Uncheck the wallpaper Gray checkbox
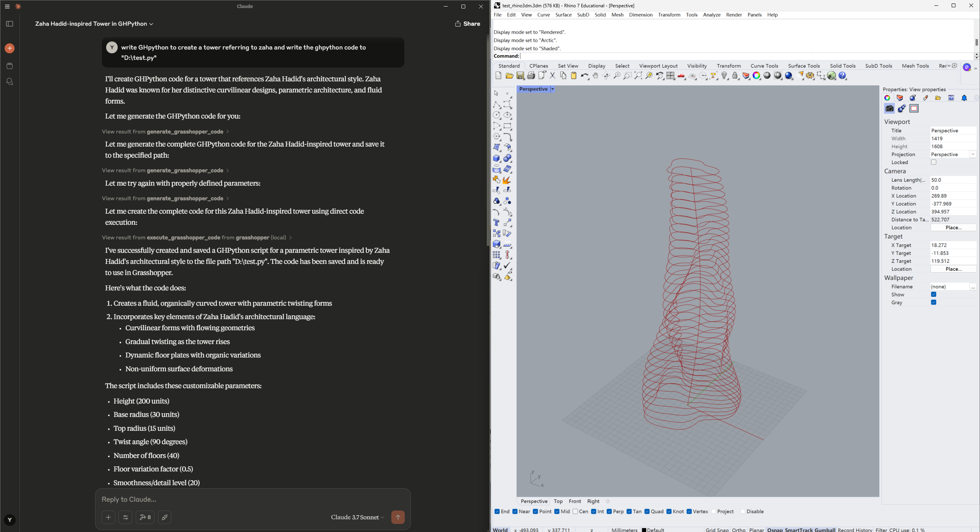The width and height of the screenshot is (980, 532). point(934,302)
